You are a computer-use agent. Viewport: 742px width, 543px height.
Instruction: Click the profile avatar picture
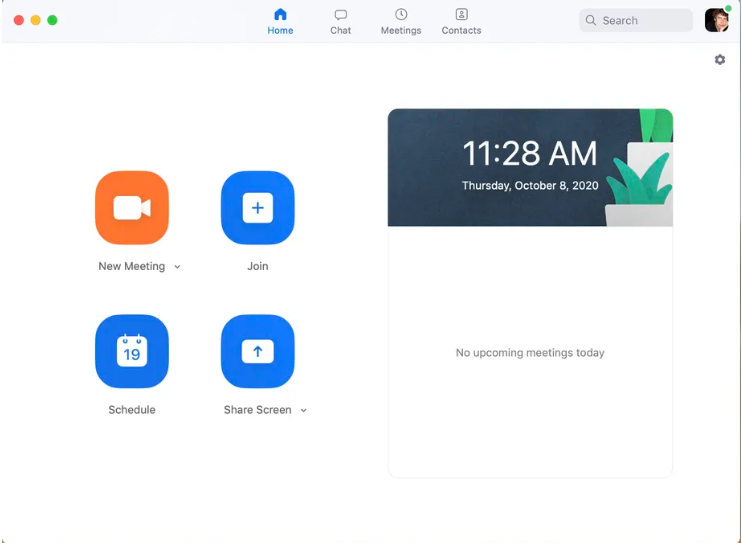(x=716, y=20)
